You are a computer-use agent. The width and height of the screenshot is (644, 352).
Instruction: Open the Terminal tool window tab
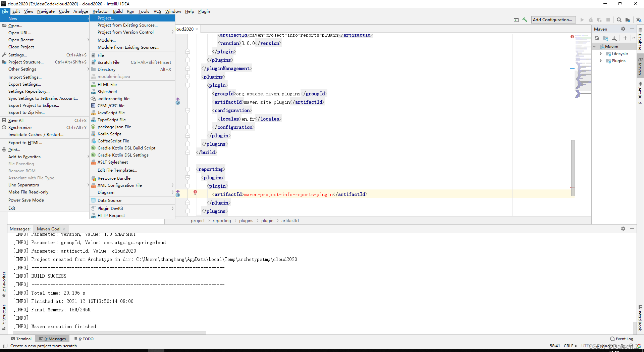tap(21, 339)
